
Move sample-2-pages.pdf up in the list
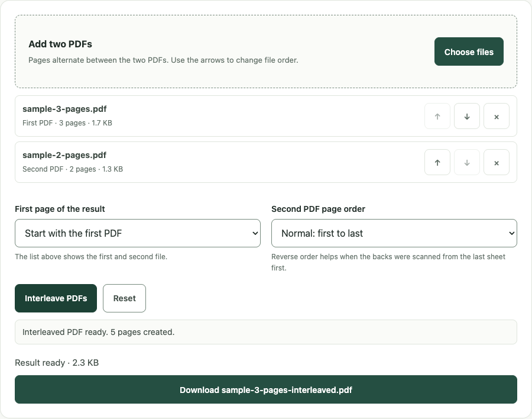437,162
